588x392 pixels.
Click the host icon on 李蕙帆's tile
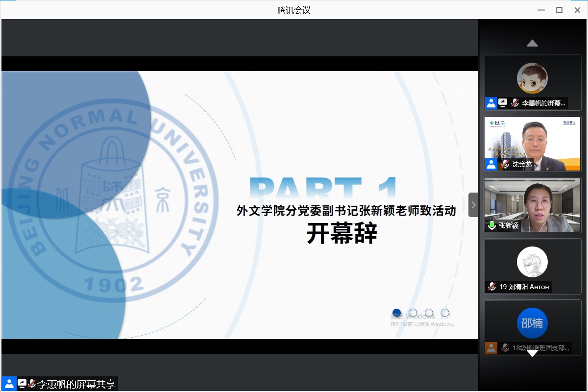pyautogui.click(x=491, y=103)
